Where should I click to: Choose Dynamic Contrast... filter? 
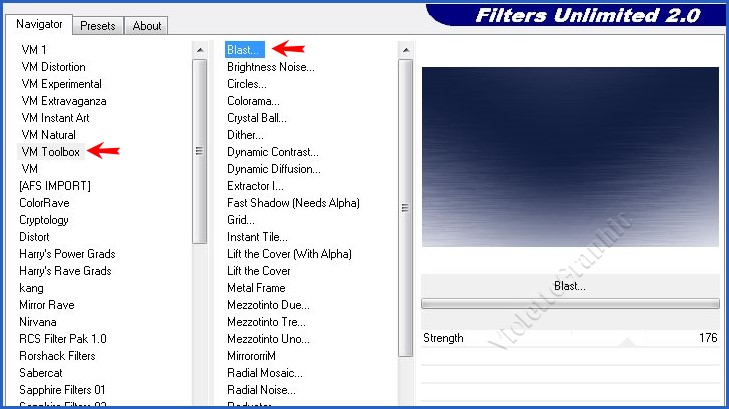pos(272,152)
